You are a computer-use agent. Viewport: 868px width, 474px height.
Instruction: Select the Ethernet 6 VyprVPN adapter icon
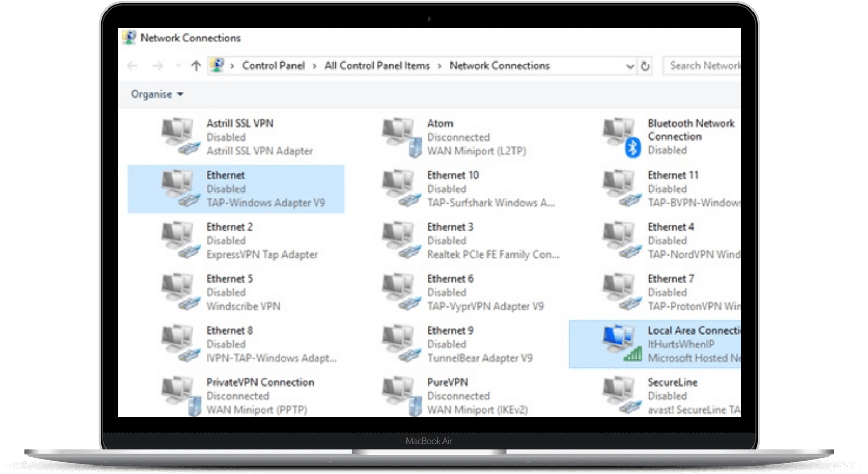[401, 292]
